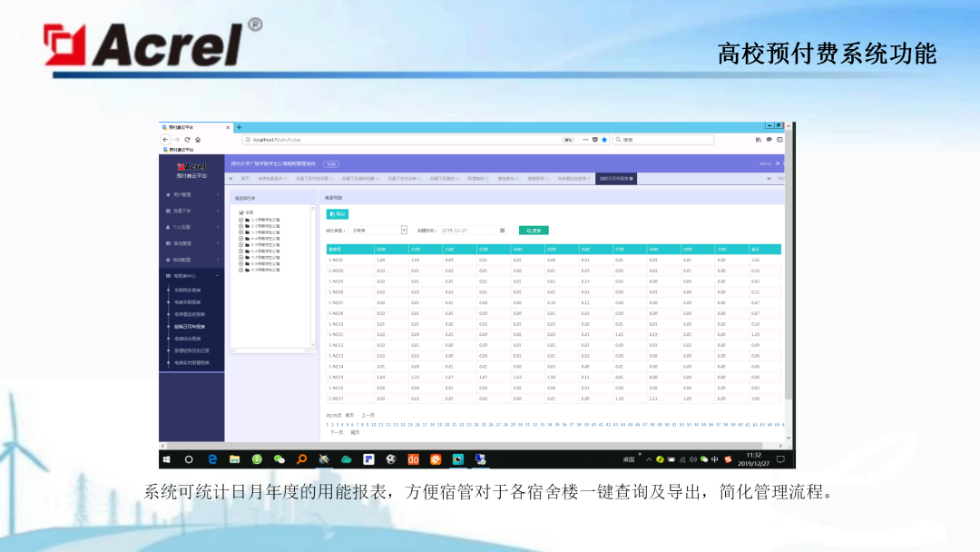Click the browser vertical scrollbar
980x552 pixels.
tap(789, 281)
